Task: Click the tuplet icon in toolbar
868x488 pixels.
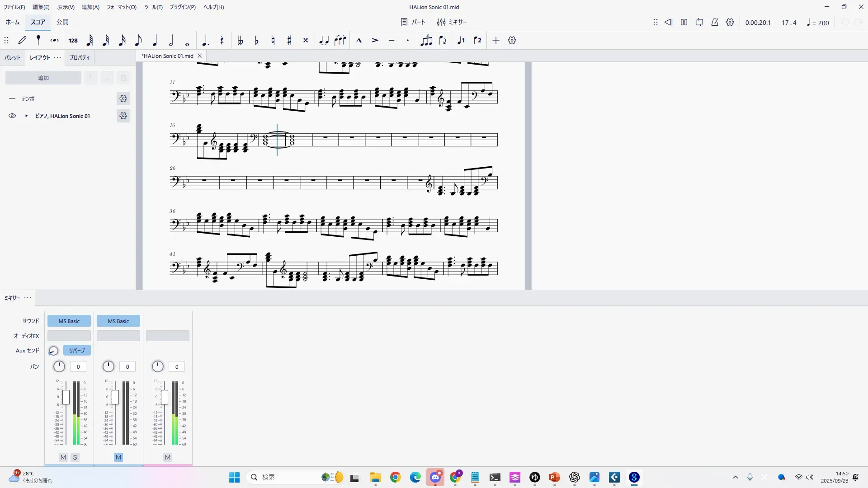Action: [426, 41]
